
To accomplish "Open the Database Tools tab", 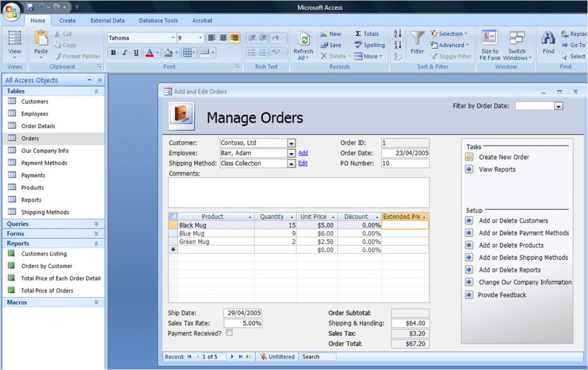I will tap(158, 21).
